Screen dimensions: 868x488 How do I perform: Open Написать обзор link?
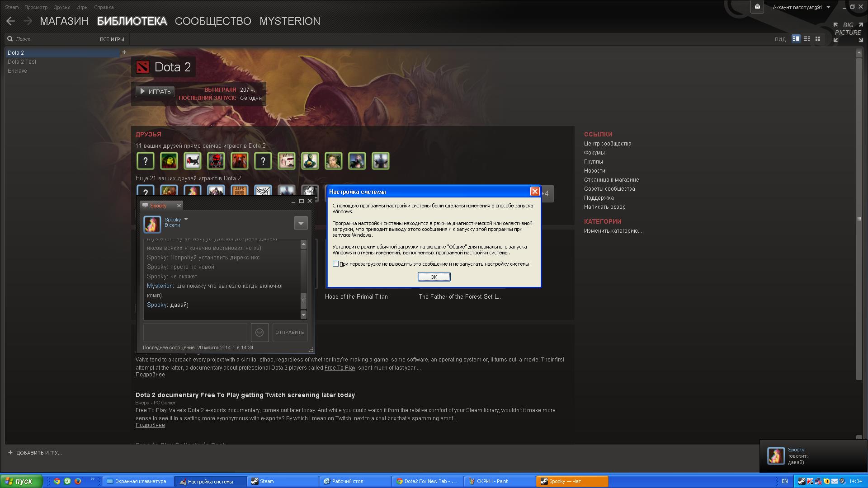604,207
